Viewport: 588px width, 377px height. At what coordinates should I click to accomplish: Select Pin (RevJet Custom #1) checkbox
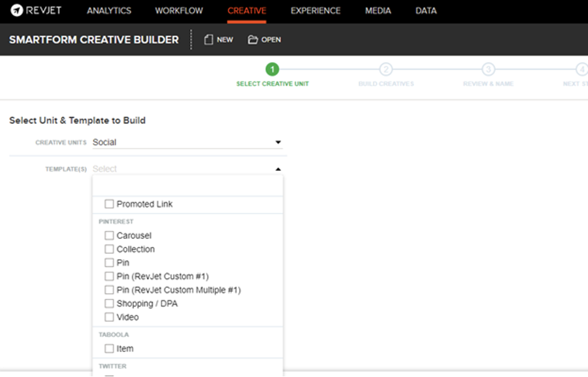pos(109,276)
